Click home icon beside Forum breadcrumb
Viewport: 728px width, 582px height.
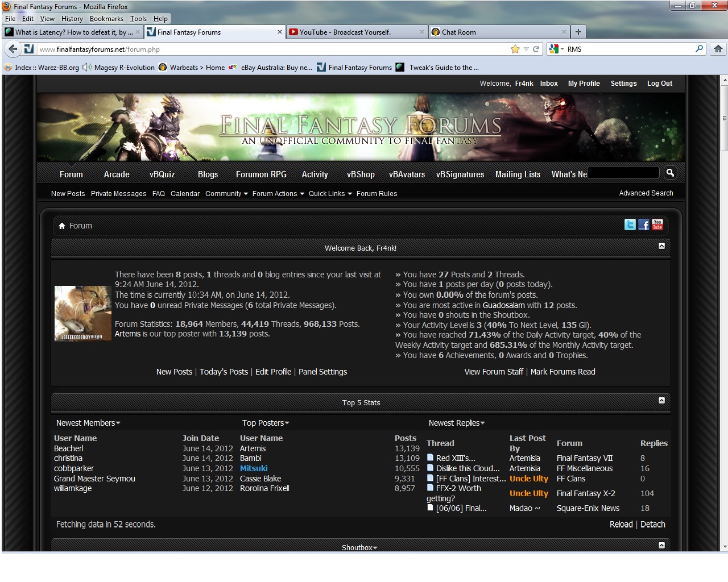(x=62, y=226)
